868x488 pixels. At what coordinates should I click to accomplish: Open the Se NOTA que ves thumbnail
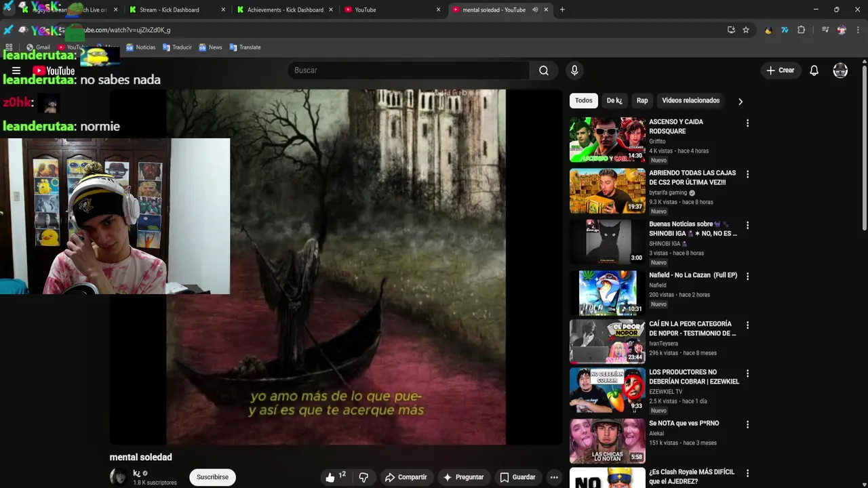click(x=607, y=441)
